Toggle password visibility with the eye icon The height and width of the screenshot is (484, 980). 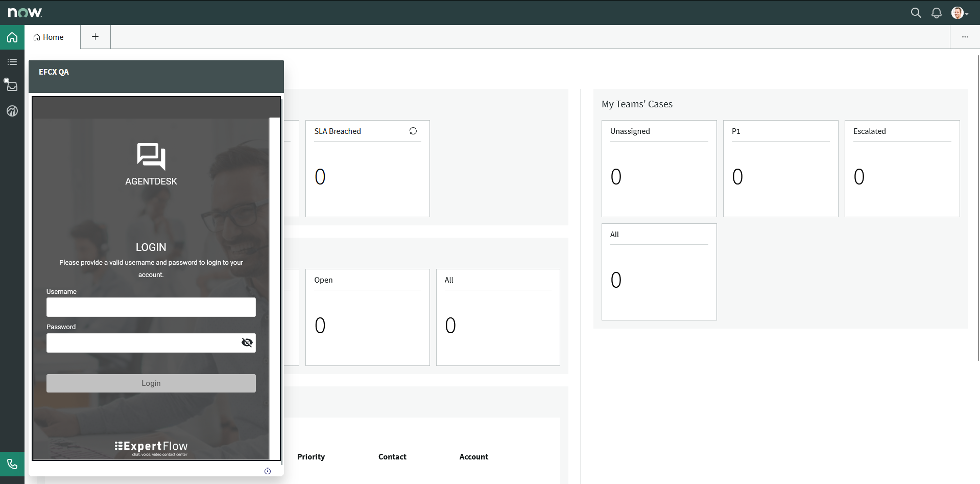247,342
